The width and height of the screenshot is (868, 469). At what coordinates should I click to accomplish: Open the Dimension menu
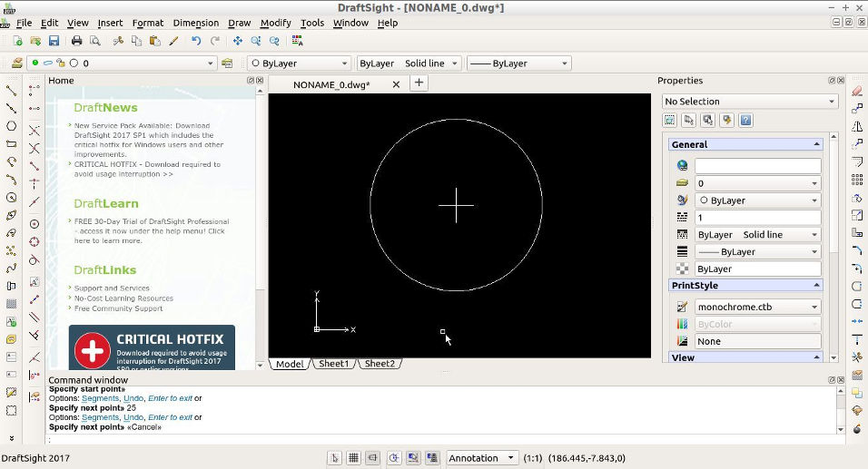196,23
